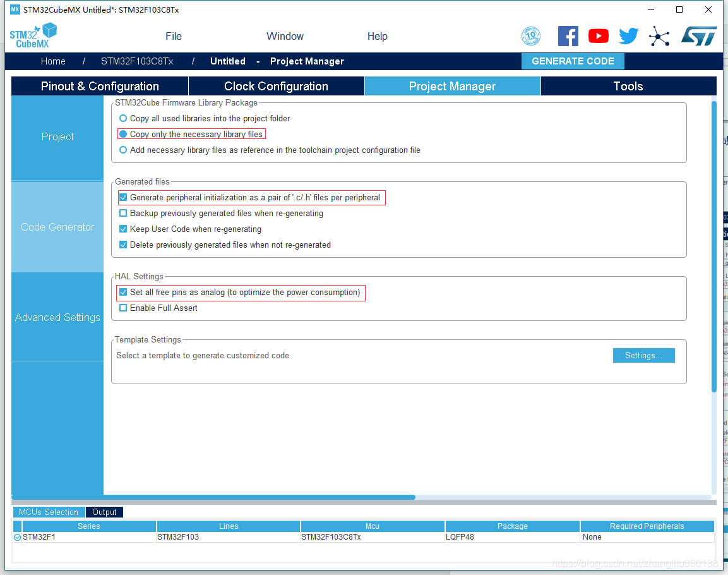728x575 pixels.
Task: Select the None required peripherals cell
Action: pos(647,537)
